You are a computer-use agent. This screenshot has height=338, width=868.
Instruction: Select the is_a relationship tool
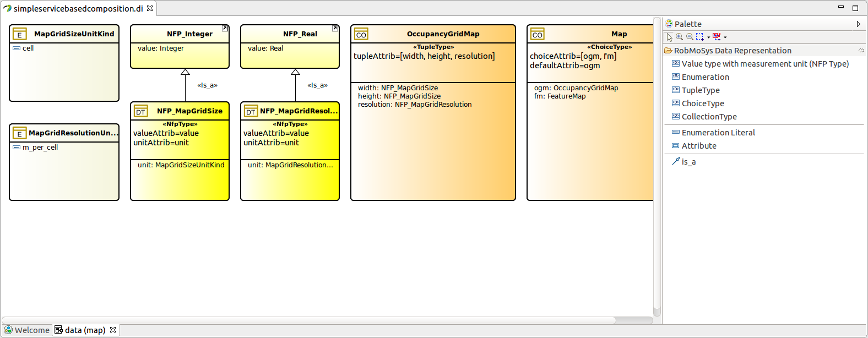tap(688, 162)
